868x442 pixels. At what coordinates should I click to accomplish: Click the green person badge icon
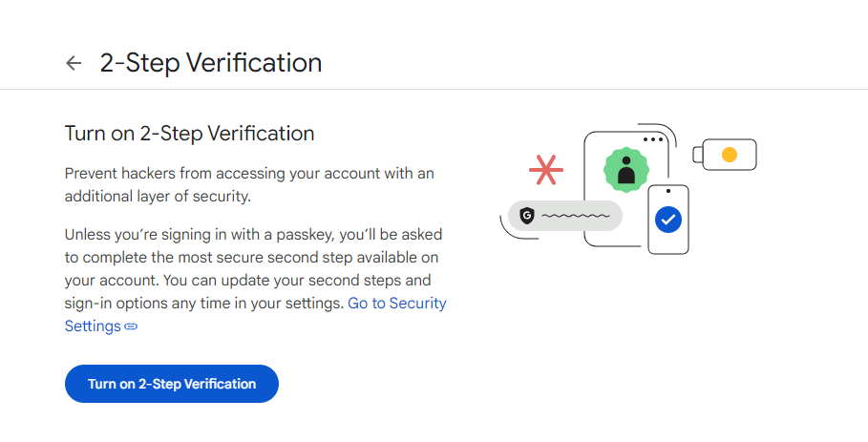626,171
